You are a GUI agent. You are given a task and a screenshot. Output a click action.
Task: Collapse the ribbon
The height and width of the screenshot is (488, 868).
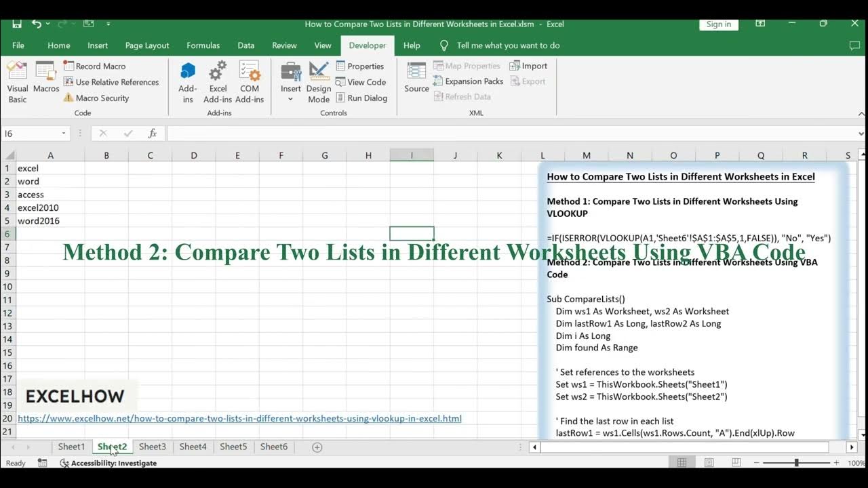coord(861,114)
